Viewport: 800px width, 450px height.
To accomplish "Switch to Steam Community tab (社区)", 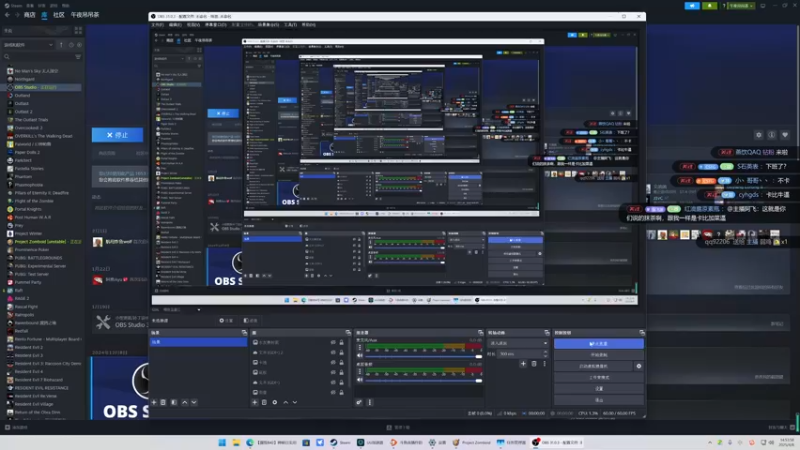I will 59,15.
